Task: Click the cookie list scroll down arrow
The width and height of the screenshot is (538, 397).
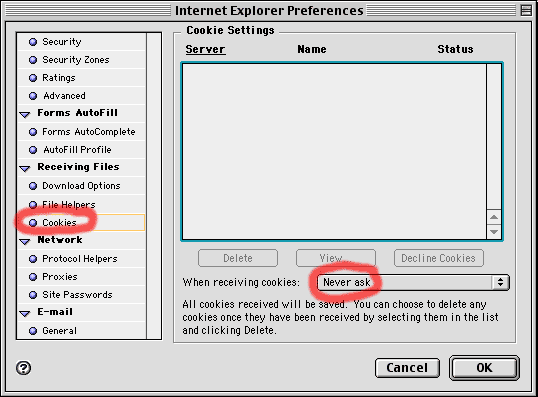Action: point(494,232)
